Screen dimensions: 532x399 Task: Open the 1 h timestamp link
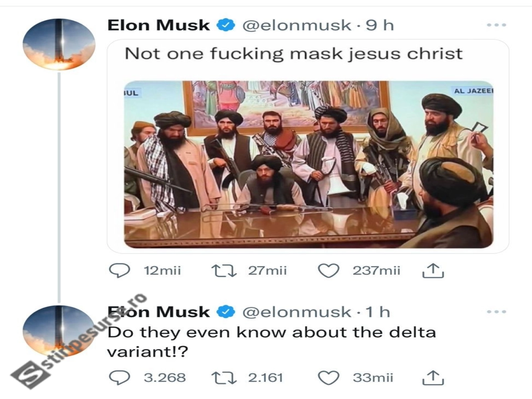[378, 312]
